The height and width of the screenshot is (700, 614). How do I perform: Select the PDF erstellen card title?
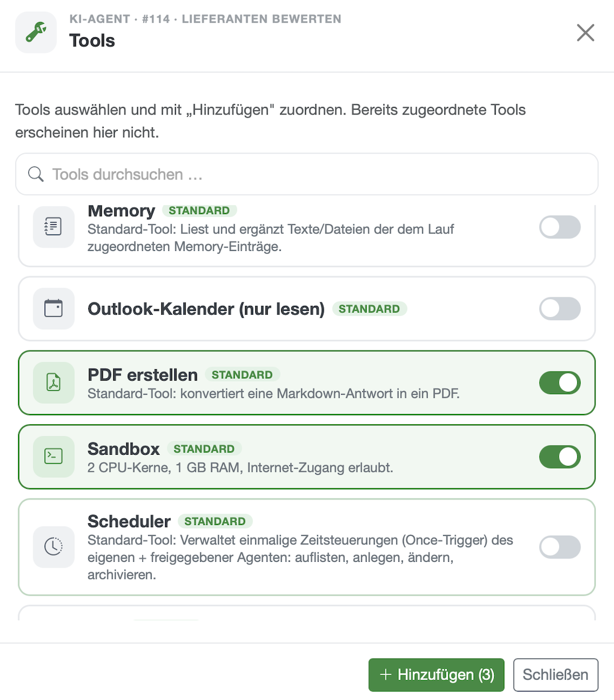click(143, 375)
